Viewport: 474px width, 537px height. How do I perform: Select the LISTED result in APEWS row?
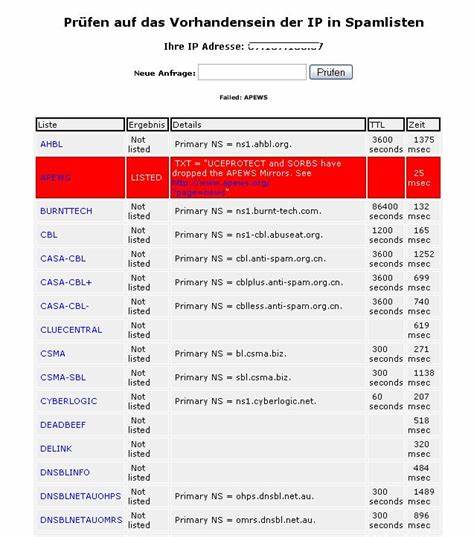click(x=146, y=178)
